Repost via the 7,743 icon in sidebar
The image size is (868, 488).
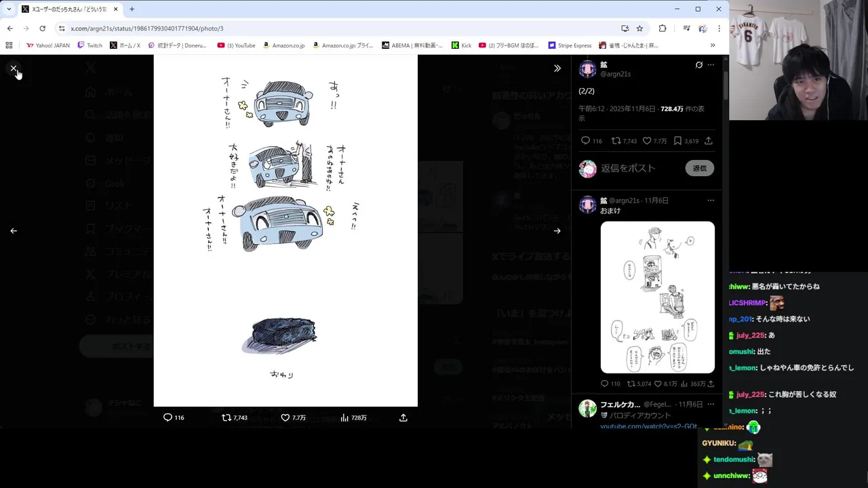(x=624, y=141)
